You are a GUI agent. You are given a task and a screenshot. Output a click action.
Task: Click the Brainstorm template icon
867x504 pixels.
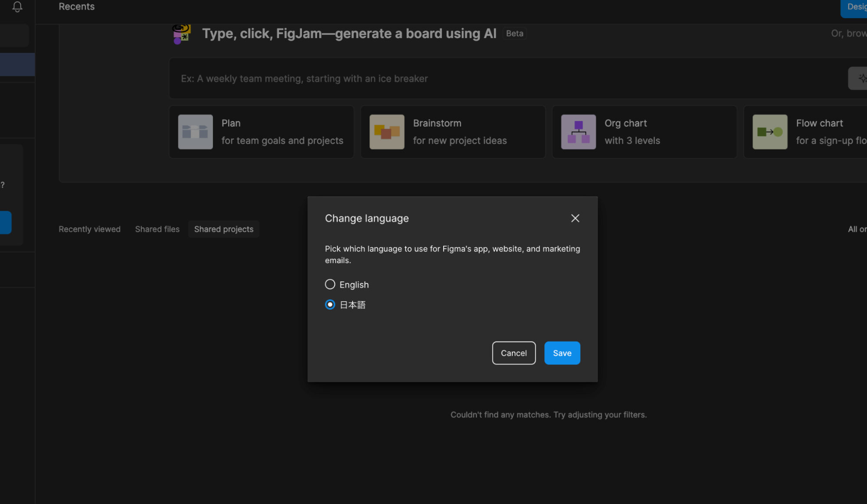tap(387, 132)
